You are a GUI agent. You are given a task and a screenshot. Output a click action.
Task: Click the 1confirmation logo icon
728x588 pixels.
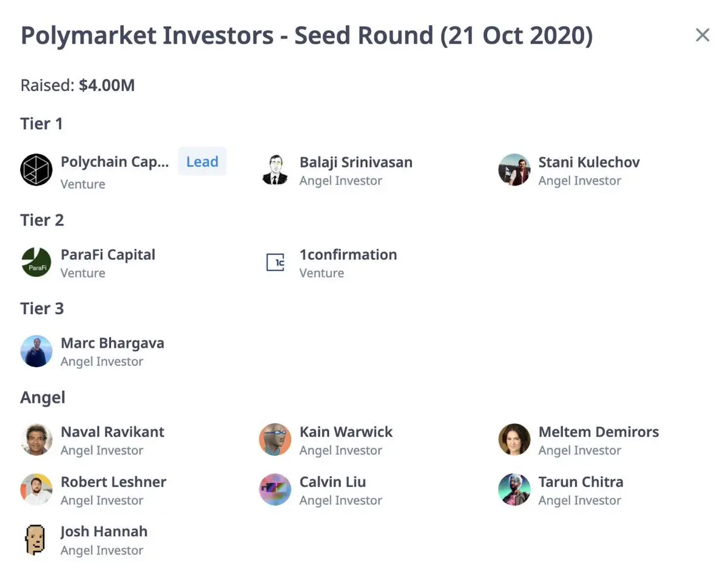275,262
